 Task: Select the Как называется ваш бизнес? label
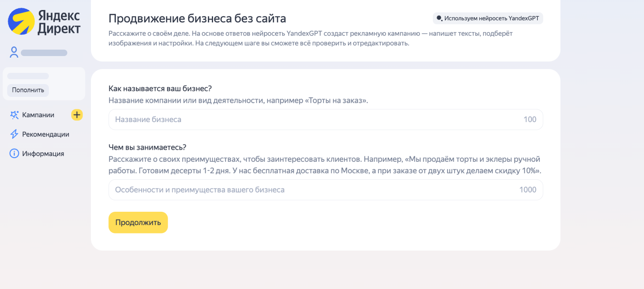[160, 88]
